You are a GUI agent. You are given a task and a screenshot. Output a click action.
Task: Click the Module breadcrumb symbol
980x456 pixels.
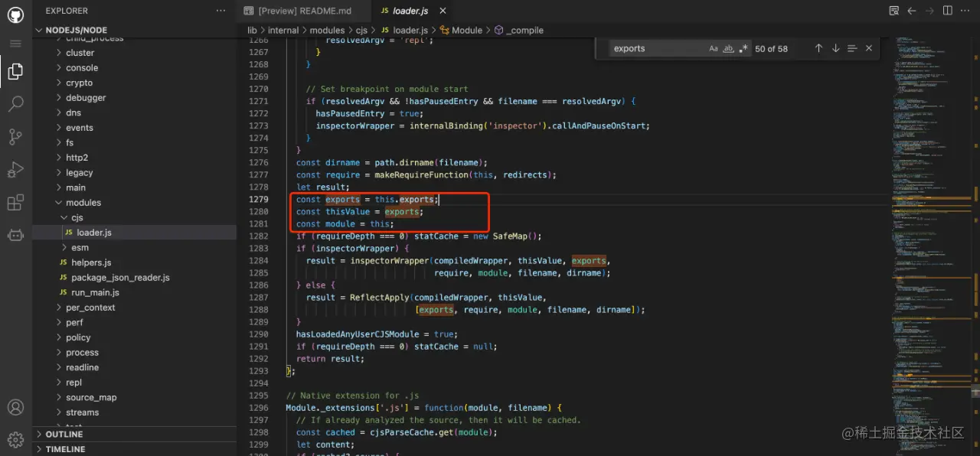(461, 30)
